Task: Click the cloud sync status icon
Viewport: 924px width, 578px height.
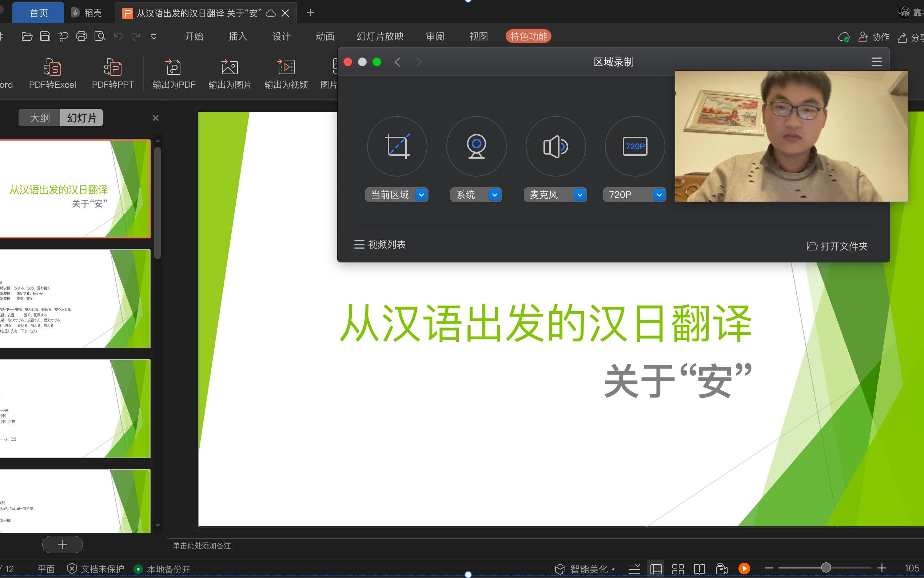Action: click(843, 37)
